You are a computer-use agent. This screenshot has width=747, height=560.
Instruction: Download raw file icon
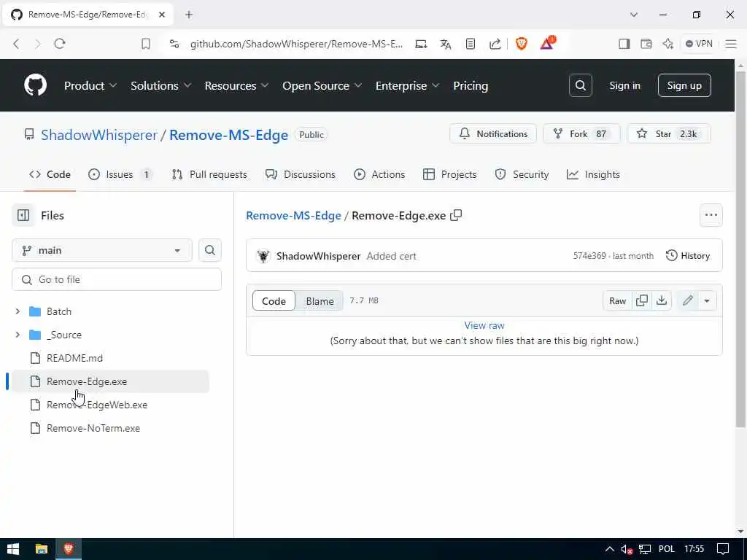coord(662,300)
